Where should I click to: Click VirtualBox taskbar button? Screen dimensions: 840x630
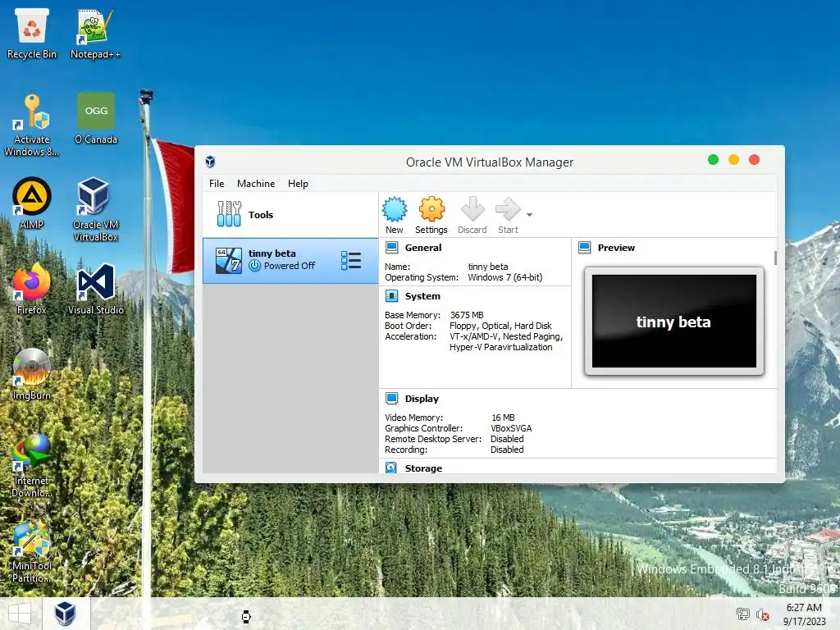pyautogui.click(x=66, y=614)
